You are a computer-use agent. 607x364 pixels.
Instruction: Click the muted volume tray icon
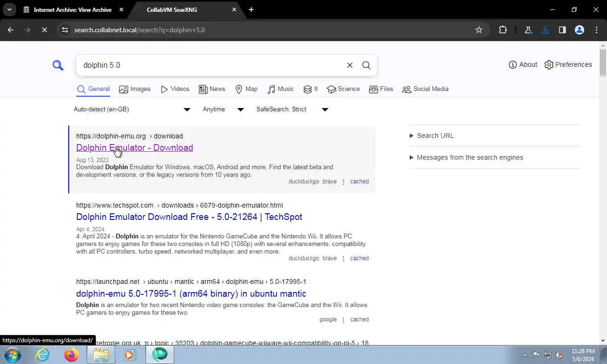pyautogui.click(x=559, y=355)
